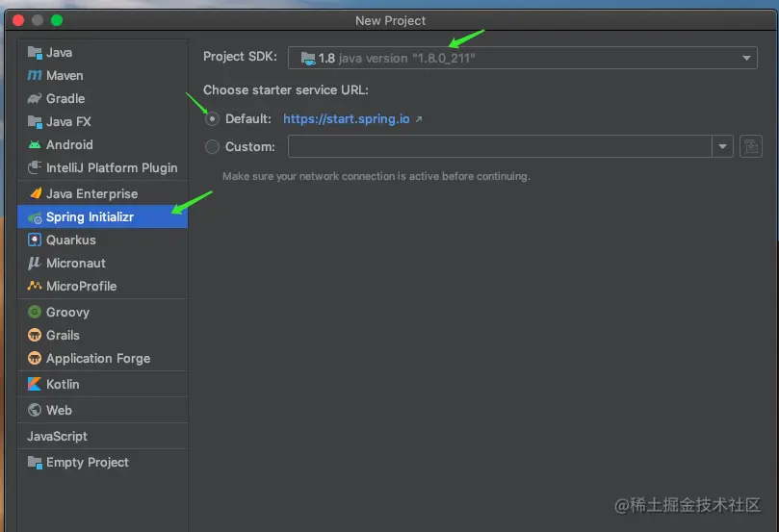Select the Grails label
Screen dimensions: 779x532
pos(64,335)
